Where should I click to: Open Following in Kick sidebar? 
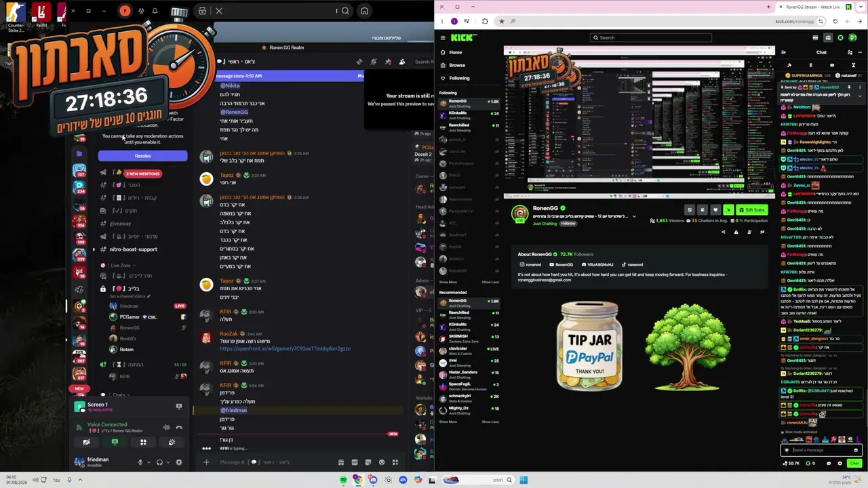point(459,78)
